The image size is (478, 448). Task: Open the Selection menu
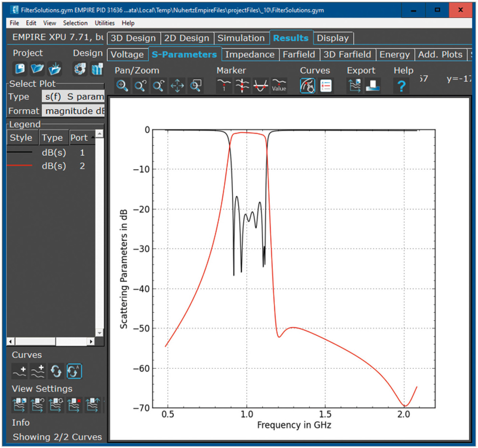[x=75, y=23]
